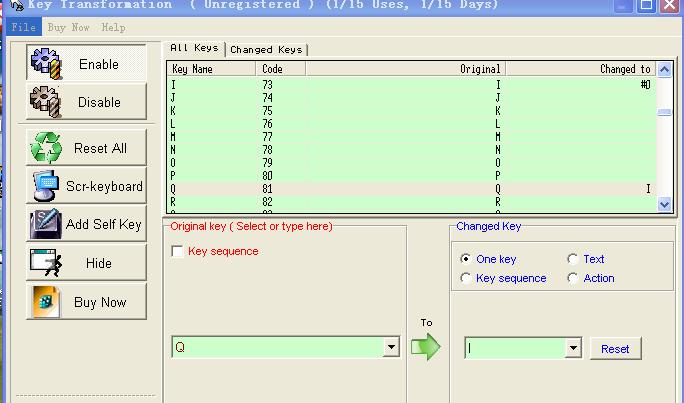Open the File menu
The width and height of the screenshot is (684, 403).
point(22,27)
